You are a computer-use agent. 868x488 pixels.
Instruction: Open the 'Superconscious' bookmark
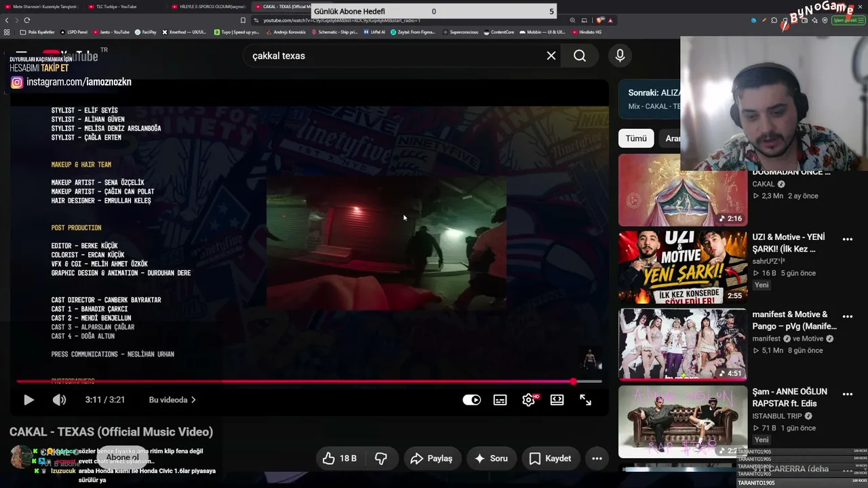460,32
